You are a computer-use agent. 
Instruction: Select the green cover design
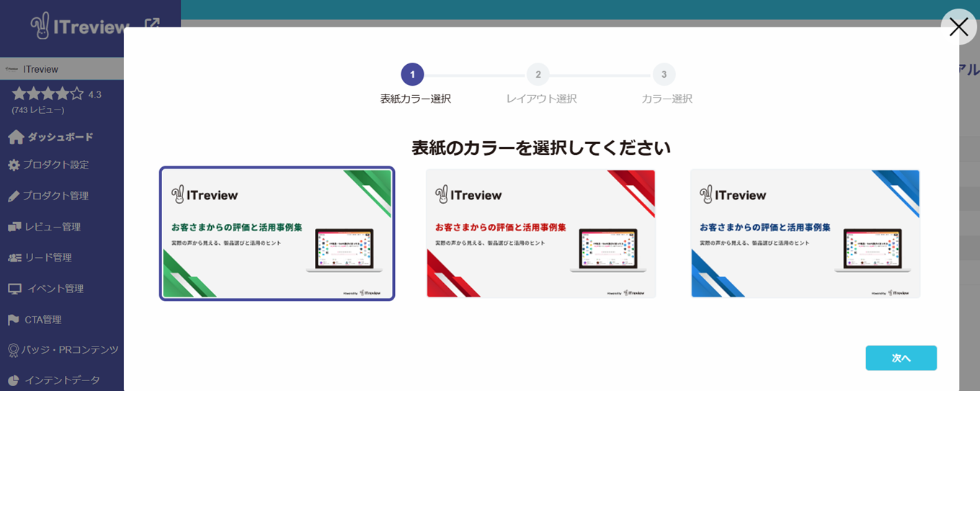point(277,233)
